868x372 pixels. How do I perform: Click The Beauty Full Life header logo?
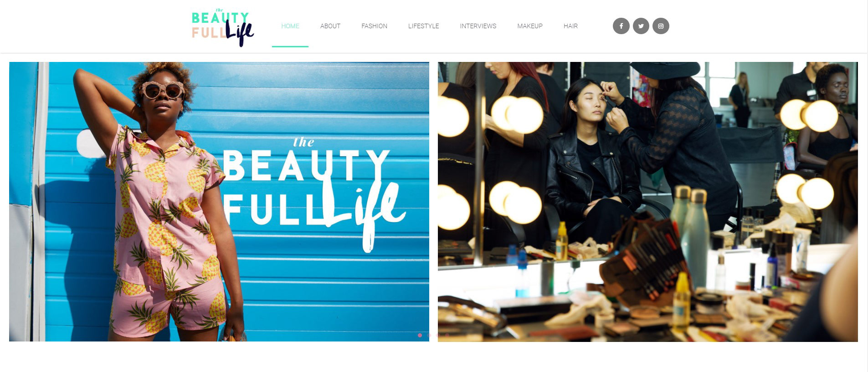click(223, 27)
